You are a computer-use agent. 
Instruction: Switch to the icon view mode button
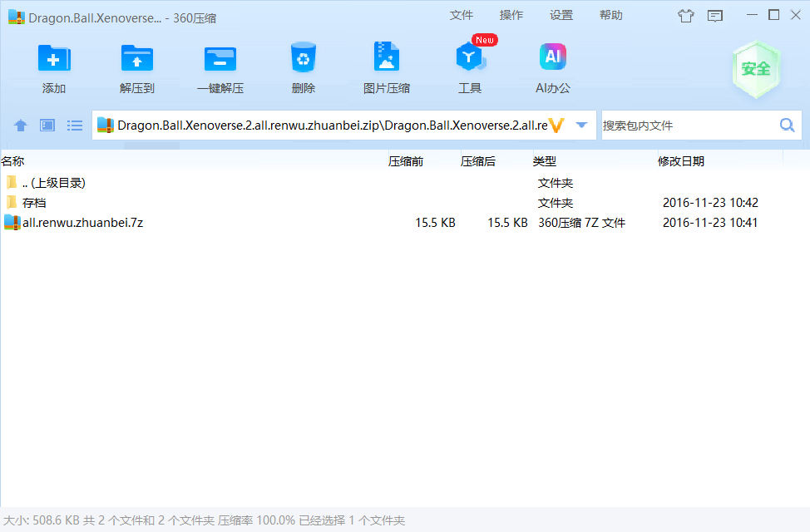(x=47, y=126)
